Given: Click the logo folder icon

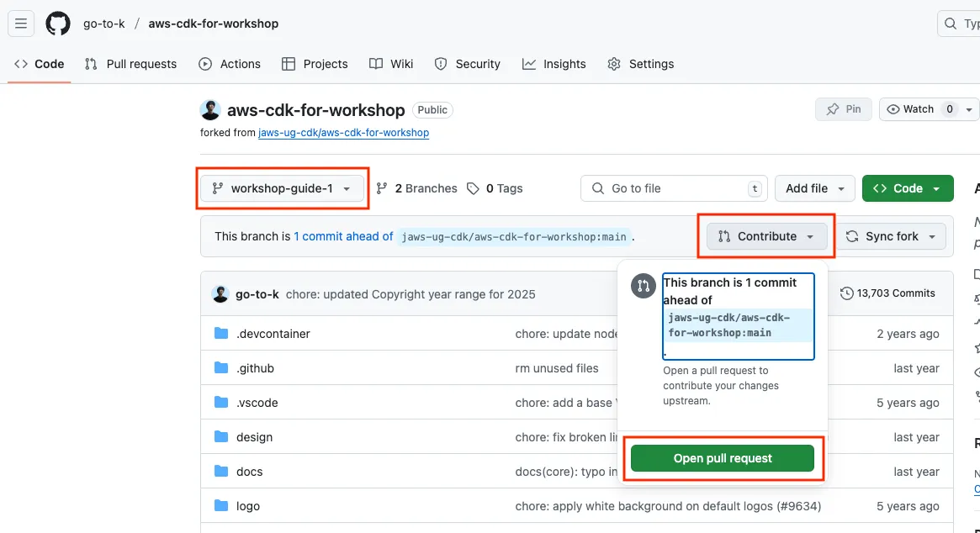Looking at the screenshot, I should [x=221, y=505].
